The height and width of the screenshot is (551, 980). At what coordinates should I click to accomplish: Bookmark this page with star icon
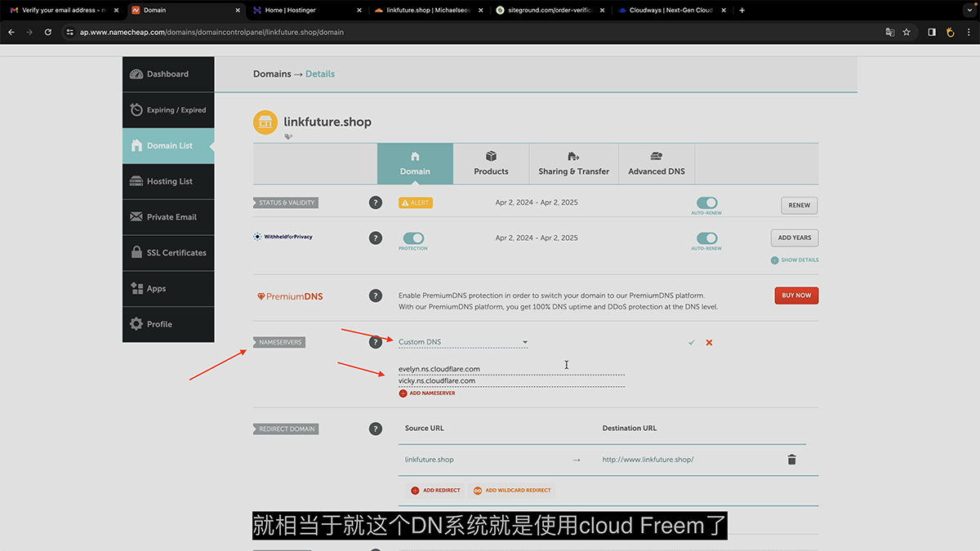[906, 32]
